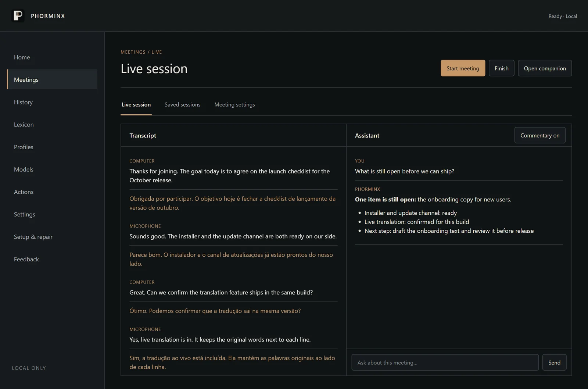Select "Great. Can we confirm the translation feature…"
Image resolution: width=588 pixels, height=389 pixels.
pos(221,293)
